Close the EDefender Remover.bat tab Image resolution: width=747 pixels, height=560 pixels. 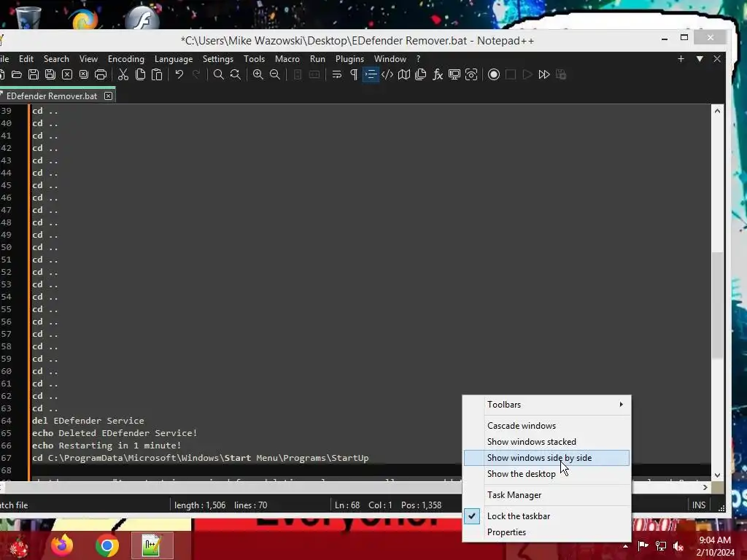(x=109, y=96)
